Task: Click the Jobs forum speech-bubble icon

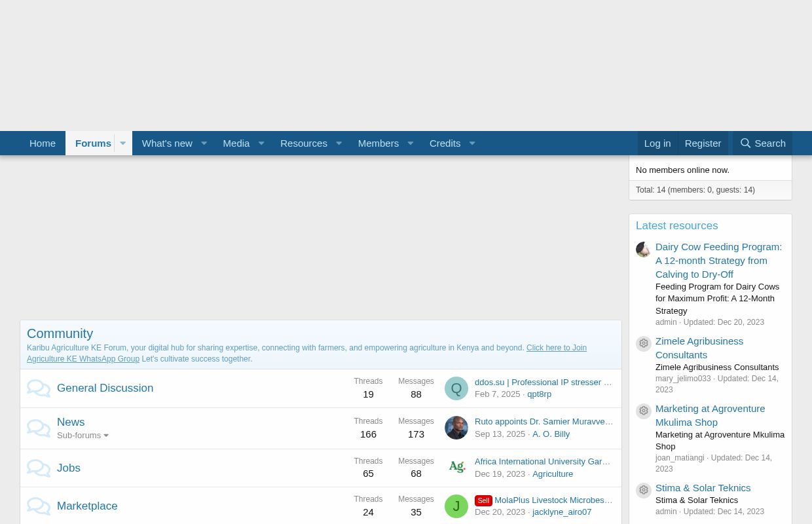Action: (x=39, y=468)
